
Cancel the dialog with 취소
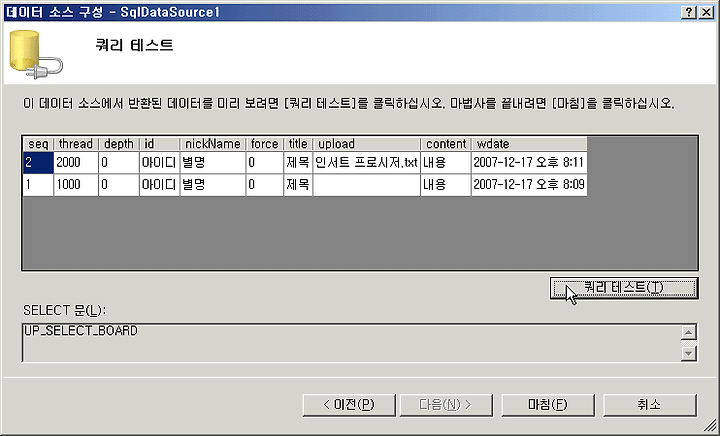click(x=650, y=405)
